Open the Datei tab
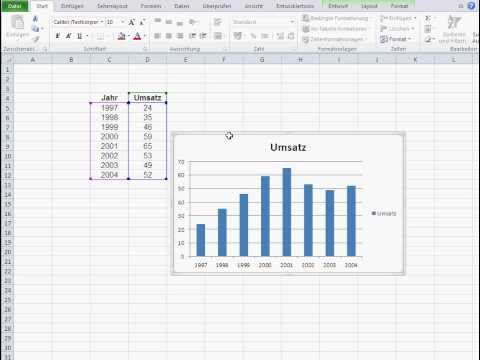480x360 pixels. [x=15, y=6]
